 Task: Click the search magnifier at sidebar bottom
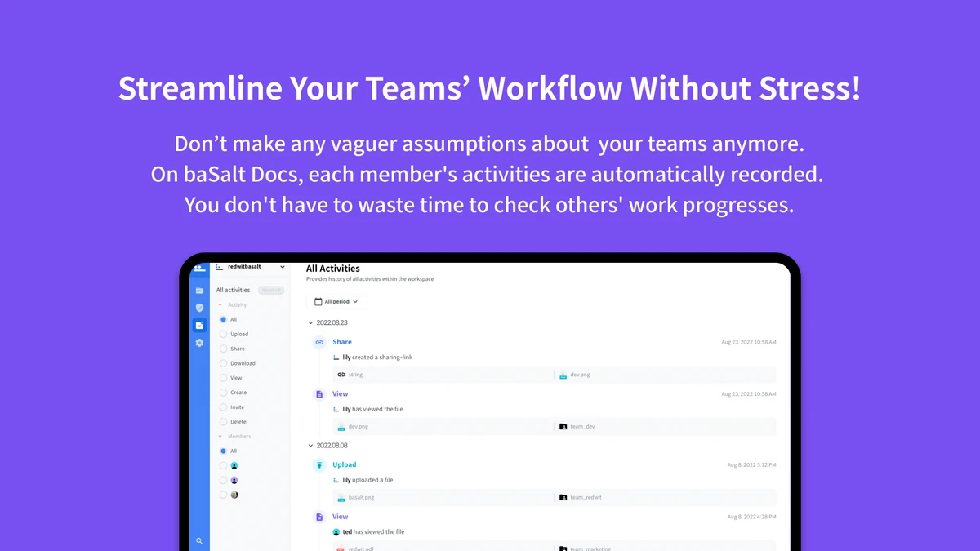pos(199,540)
